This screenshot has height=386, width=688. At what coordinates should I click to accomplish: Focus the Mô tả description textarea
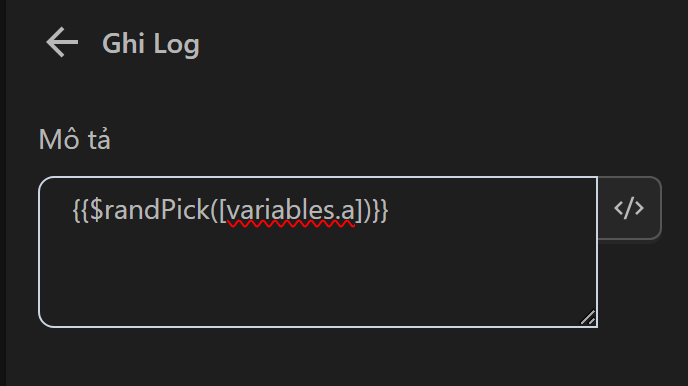coord(318,252)
